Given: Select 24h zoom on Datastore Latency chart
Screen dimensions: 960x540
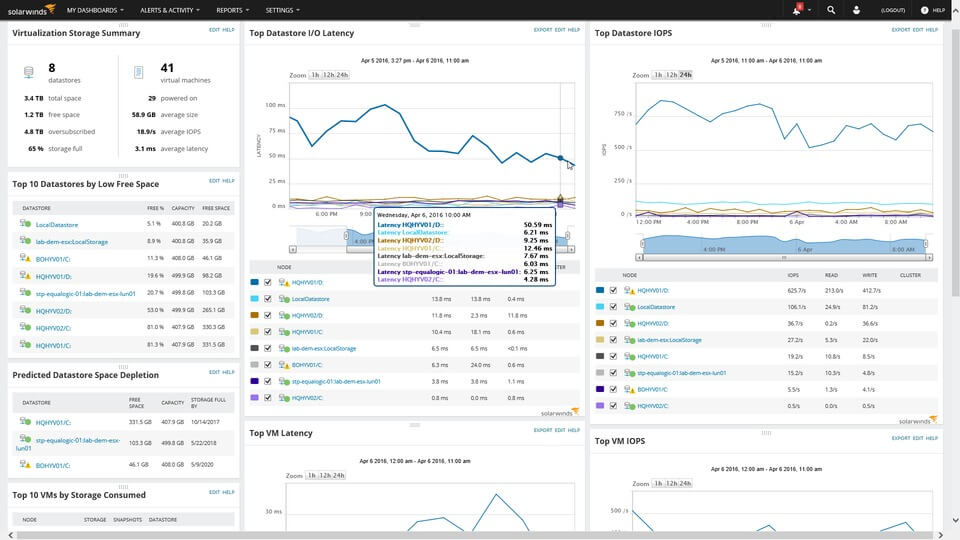Looking at the screenshot, I should (342, 75).
